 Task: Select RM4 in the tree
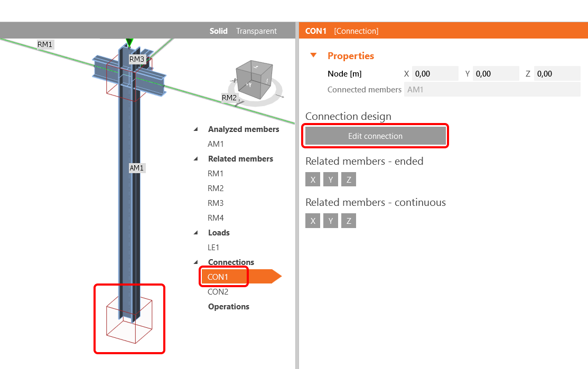216,217
